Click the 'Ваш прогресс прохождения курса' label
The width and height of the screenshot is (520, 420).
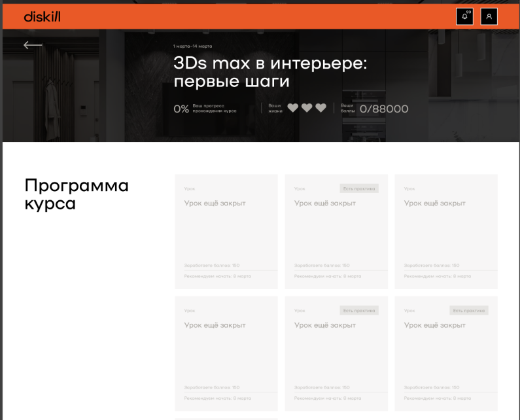pyautogui.click(x=215, y=108)
